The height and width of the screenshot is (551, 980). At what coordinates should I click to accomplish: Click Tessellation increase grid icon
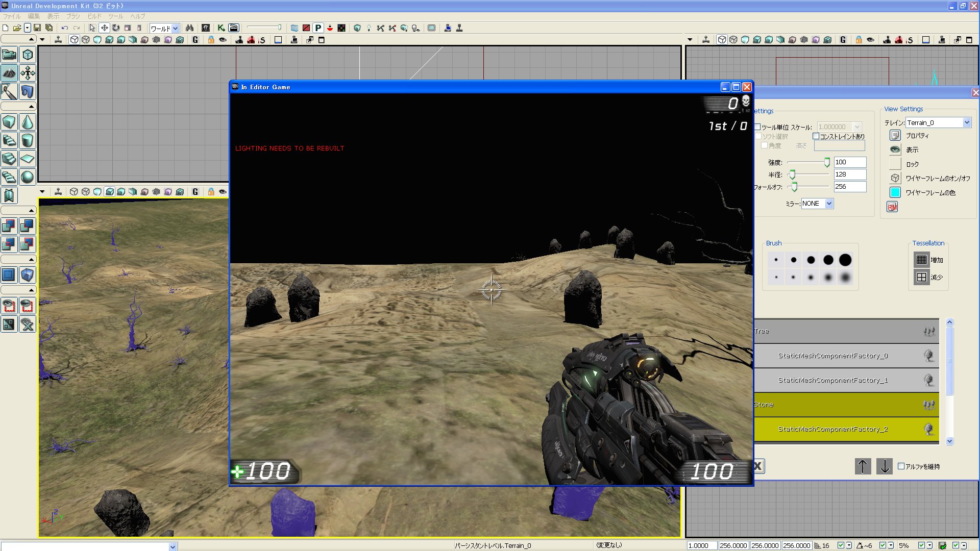(921, 260)
